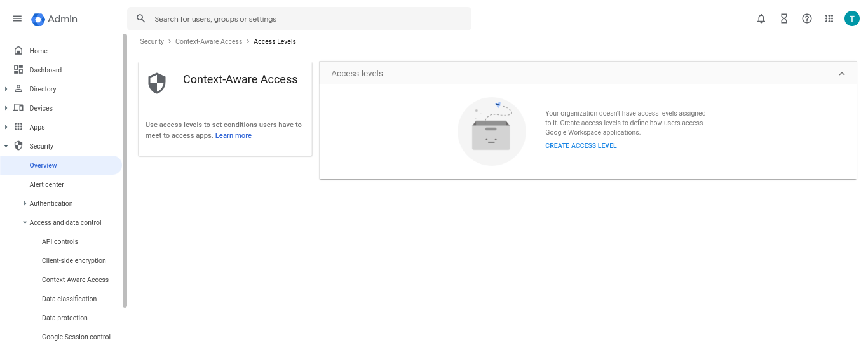Collapse the Access and data control group
The width and height of the screenshot is (868, 345).
point(25,222)
